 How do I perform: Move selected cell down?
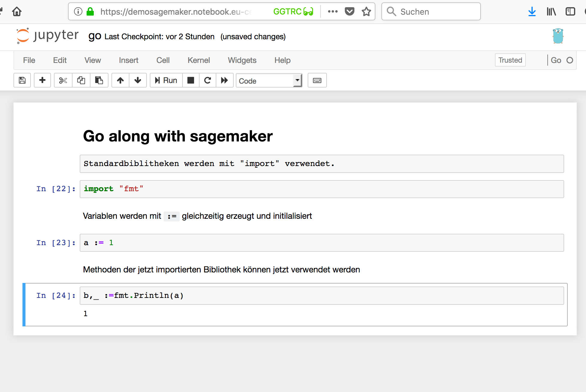click(x=138, y=80)
